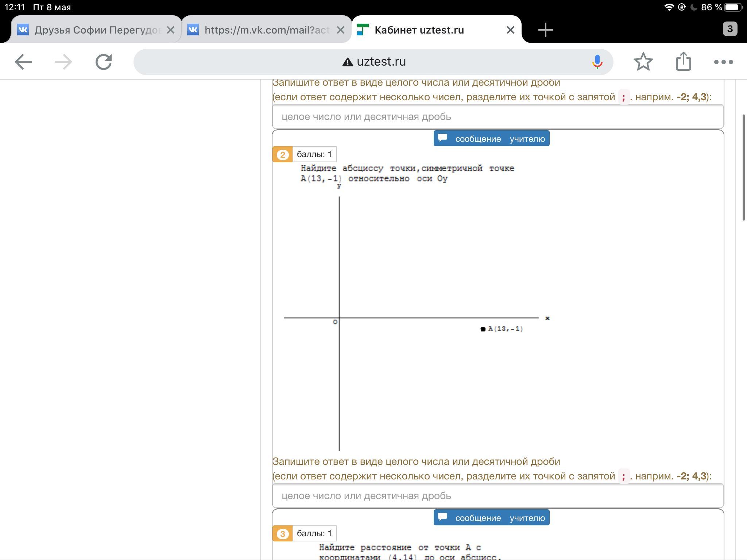
Task: Reload the uztest.ru page
Action: [104, 62]
